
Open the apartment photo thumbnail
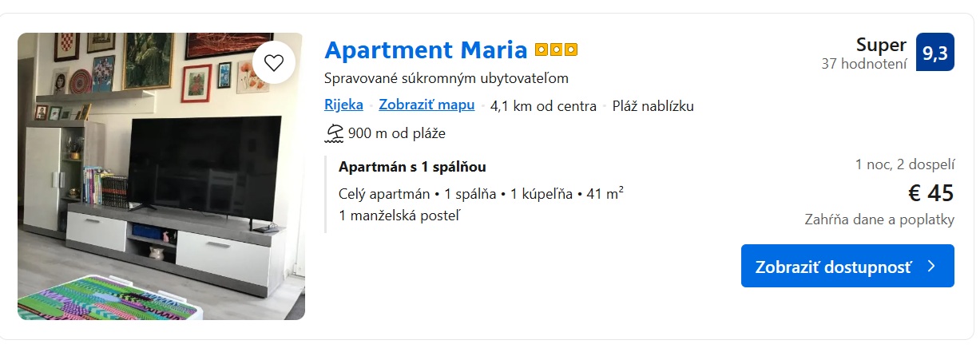[161, 176]
